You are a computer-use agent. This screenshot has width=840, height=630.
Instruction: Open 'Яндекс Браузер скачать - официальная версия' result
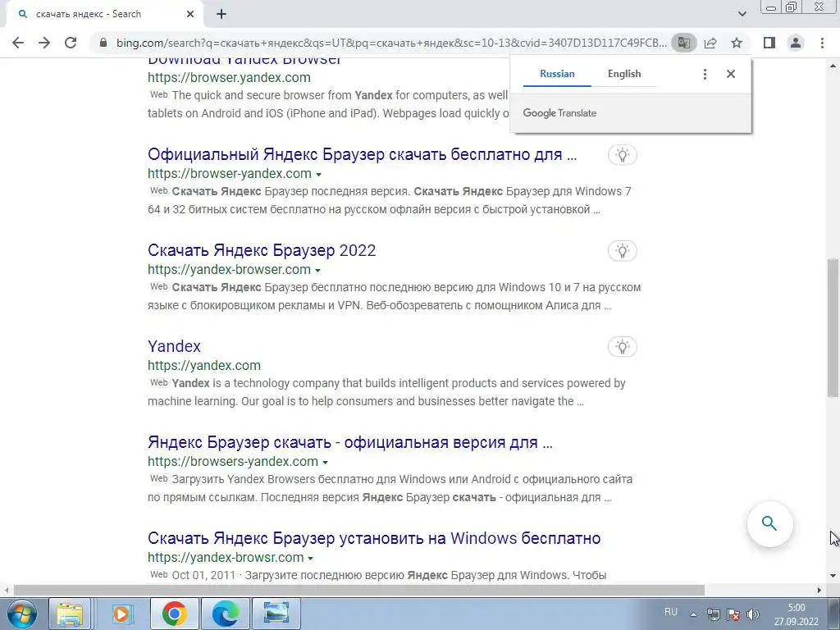point(349,442)
